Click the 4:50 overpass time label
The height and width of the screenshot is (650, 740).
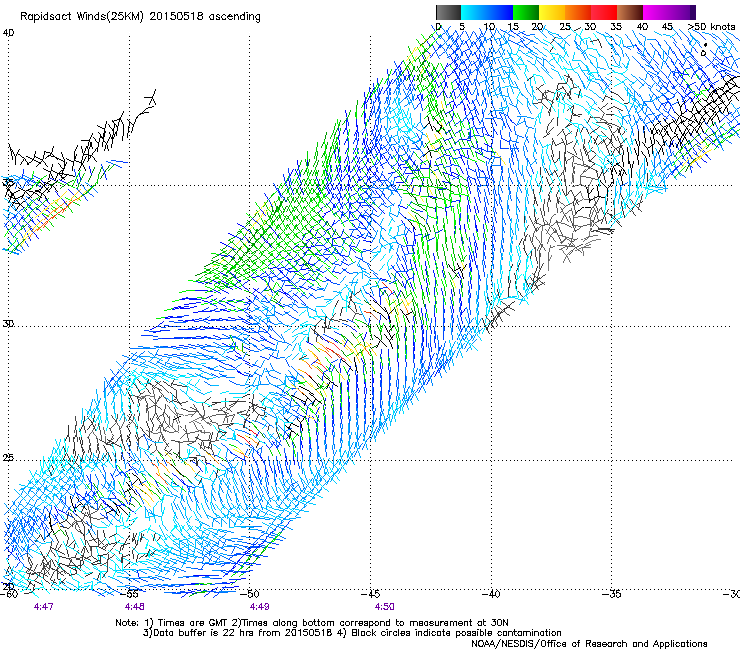click(x=385, y=606)
